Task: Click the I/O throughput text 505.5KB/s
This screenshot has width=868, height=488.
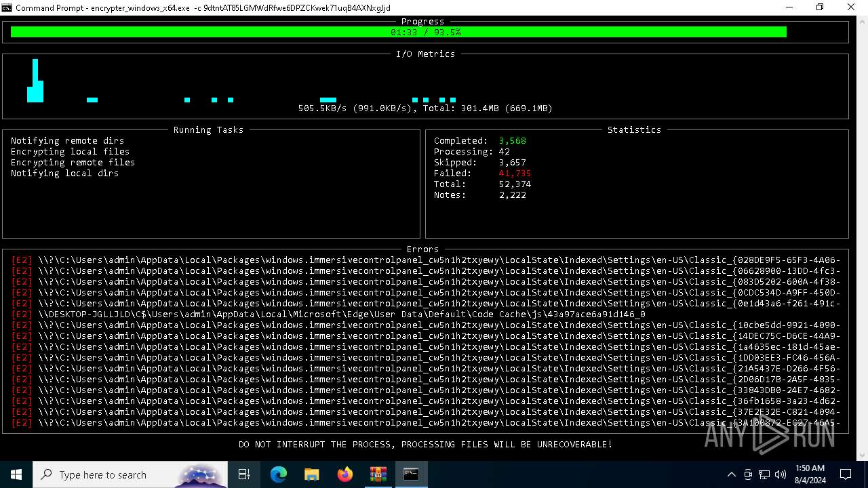Action: 322,108
